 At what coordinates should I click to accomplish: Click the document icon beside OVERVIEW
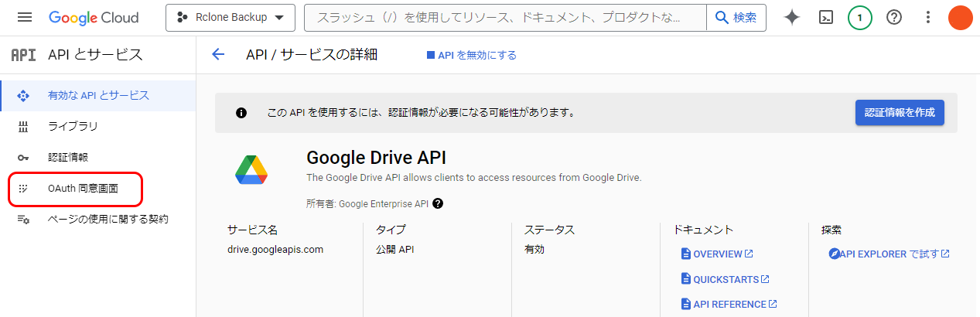[x=685, y=254]
